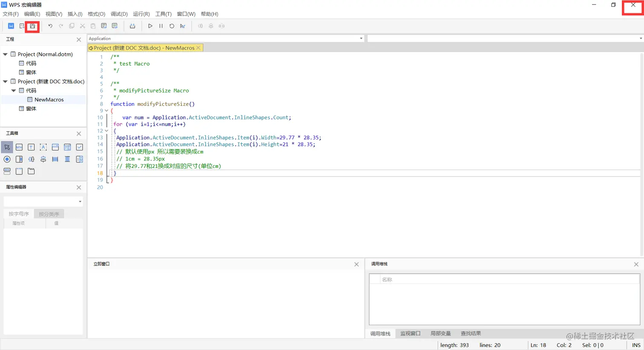Close the 属性编辑器 panel
644x350 pixels.
pyautogui.click(x=79, y=187)
